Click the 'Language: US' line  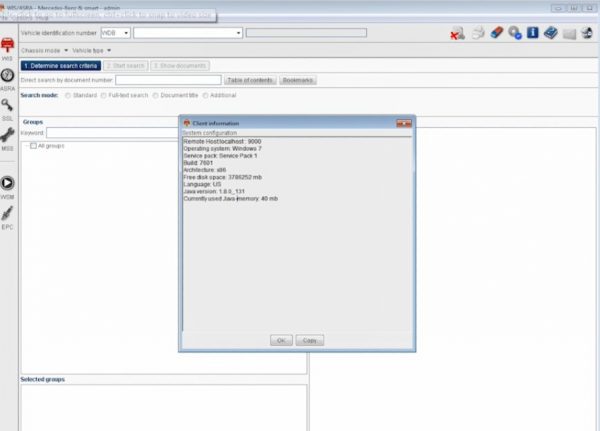202,184
